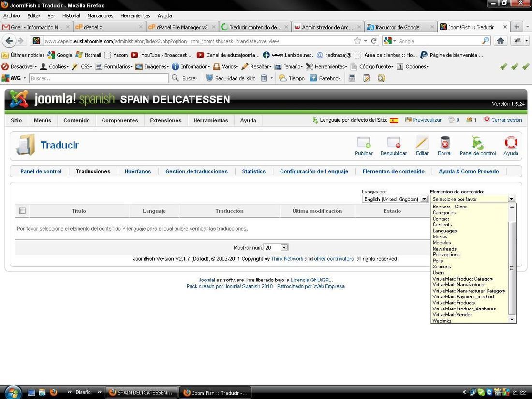Collapse the Elementos de contenido dropdown
Screen dimensions: 532x399
(x=511, y=199)
